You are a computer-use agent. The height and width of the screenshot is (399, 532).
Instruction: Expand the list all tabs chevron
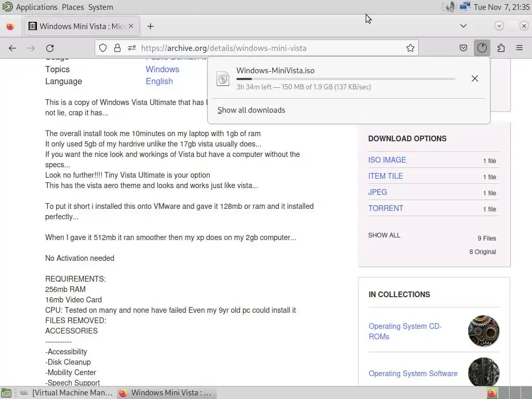pos(463,26)
